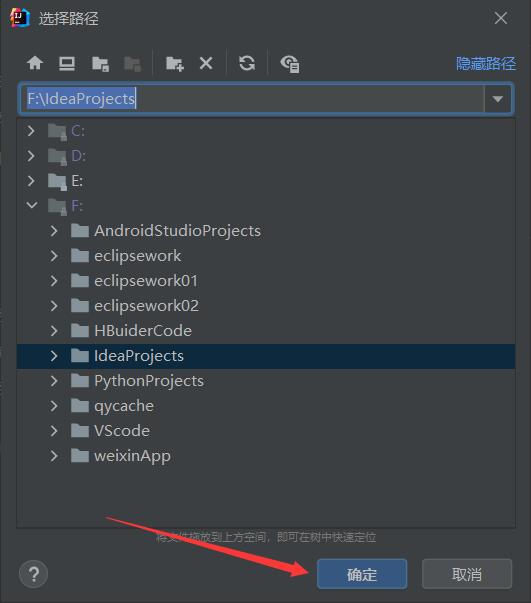Refresh the directory tree
This screenshot has width=531, height=603.
click(247, 63)
